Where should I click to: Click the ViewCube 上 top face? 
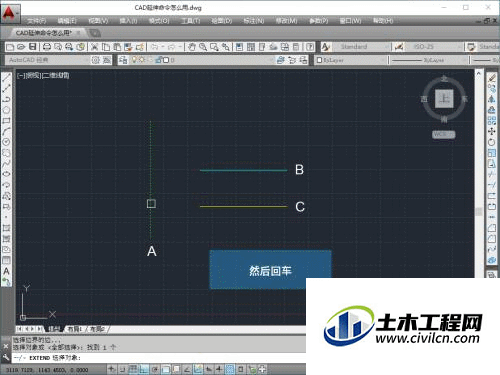tap(444, 98)
